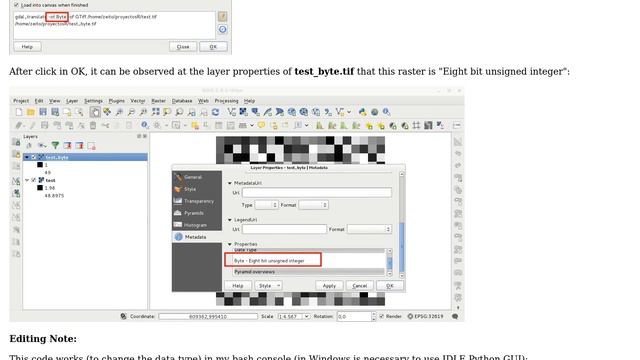Click the Refresh map icon

click(x=216, y=112)
